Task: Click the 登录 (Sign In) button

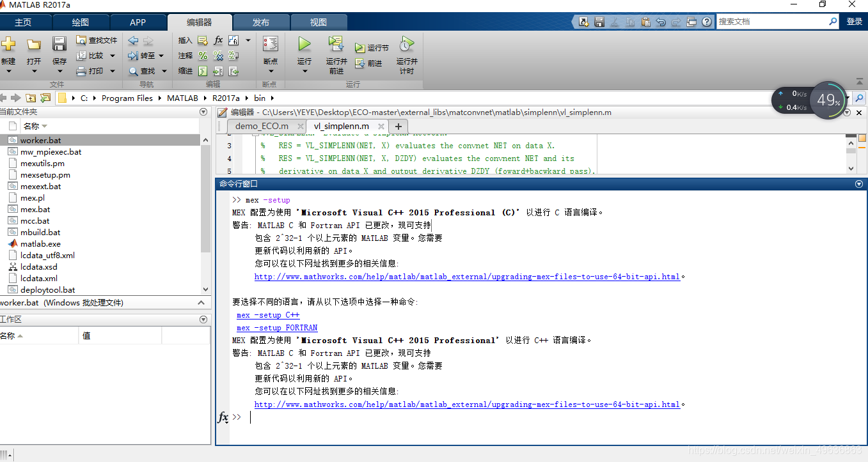Action: (855, 22)
